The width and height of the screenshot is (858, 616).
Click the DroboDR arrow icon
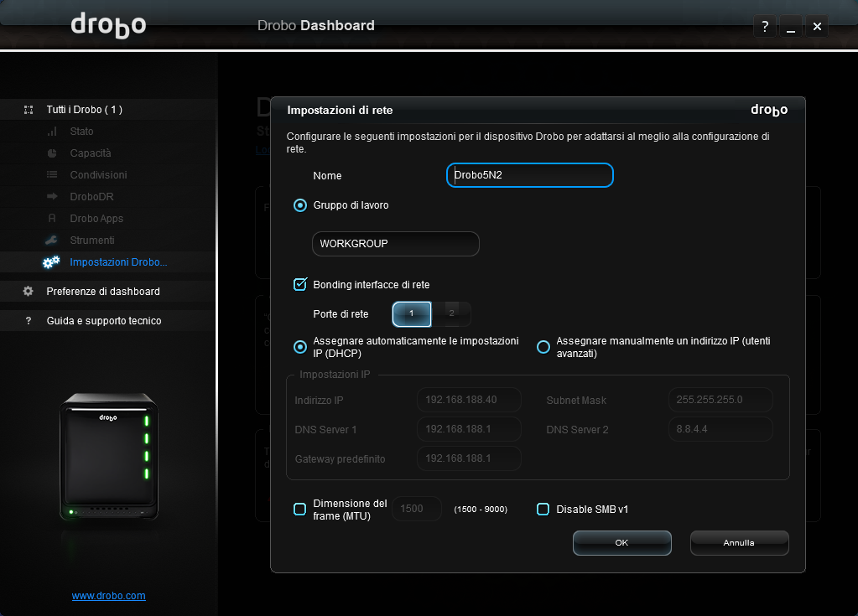[x=52, y=197]
